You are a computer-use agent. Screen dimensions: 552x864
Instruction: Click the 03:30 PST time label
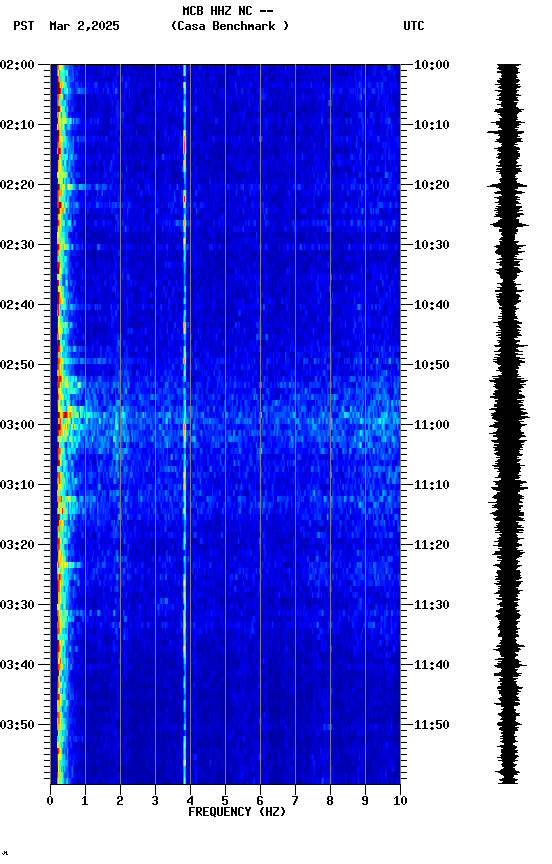click(17, 605)
